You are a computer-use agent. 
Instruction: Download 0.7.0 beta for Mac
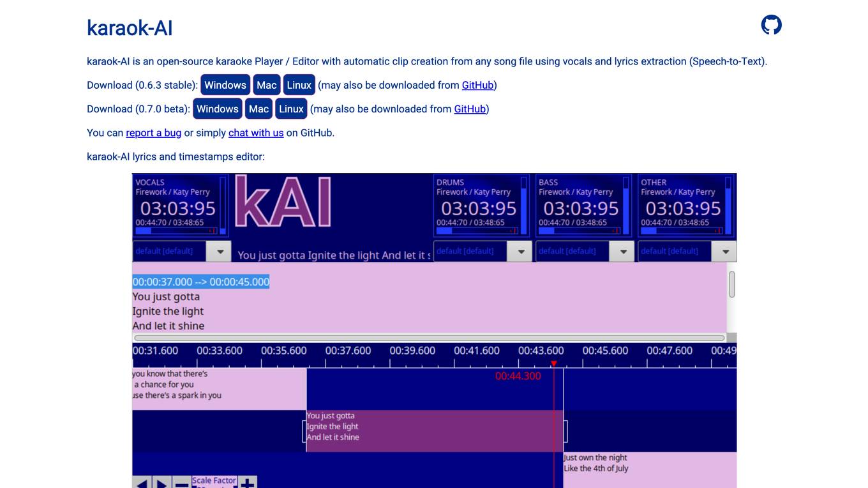(258, 109)
